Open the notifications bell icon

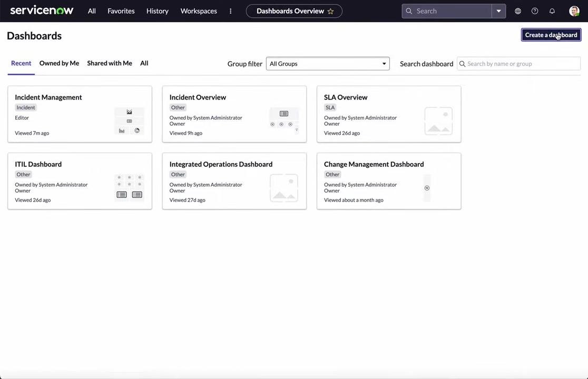click(552, 11)
